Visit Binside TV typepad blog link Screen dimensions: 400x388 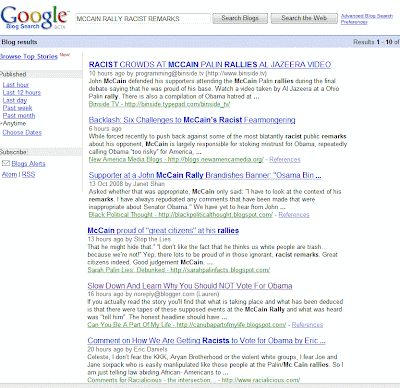(159, 104)
